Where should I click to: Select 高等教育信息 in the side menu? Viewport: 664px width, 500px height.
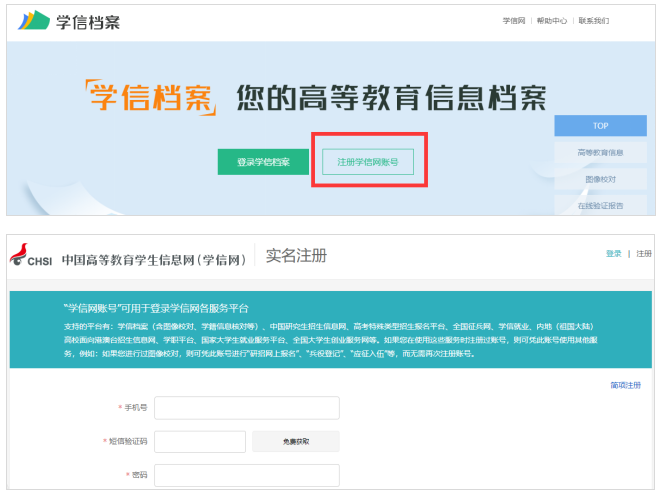coord(600,153)
